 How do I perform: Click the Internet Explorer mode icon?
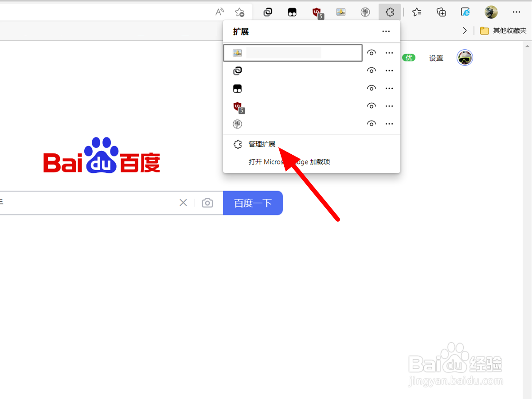click(465, 12)
